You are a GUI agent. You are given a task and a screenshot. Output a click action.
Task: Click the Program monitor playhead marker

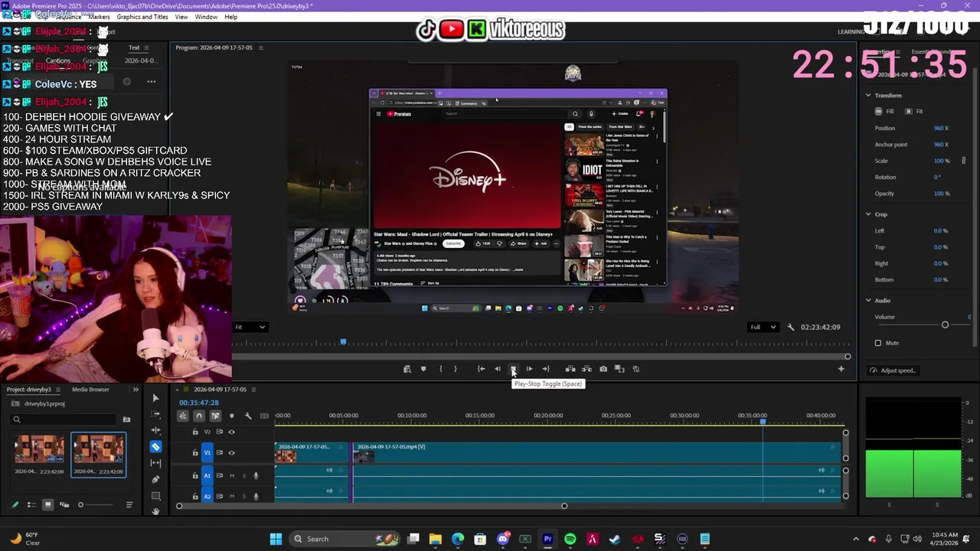343,342
